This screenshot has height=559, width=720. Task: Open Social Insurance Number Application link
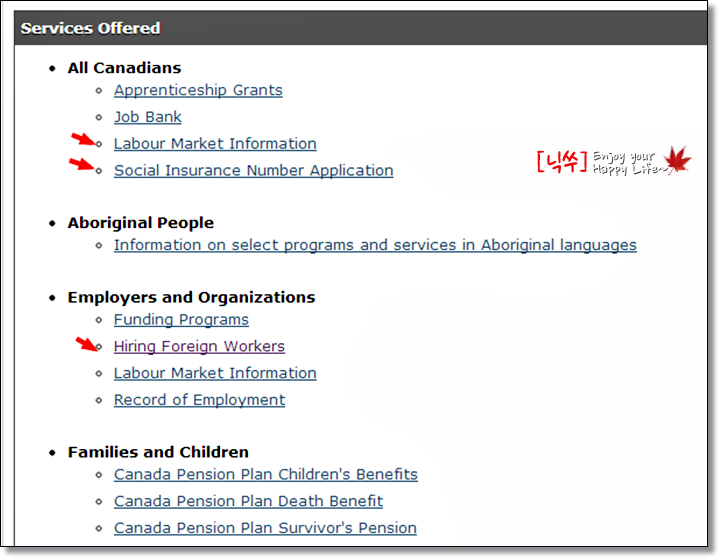coord(253,170)
